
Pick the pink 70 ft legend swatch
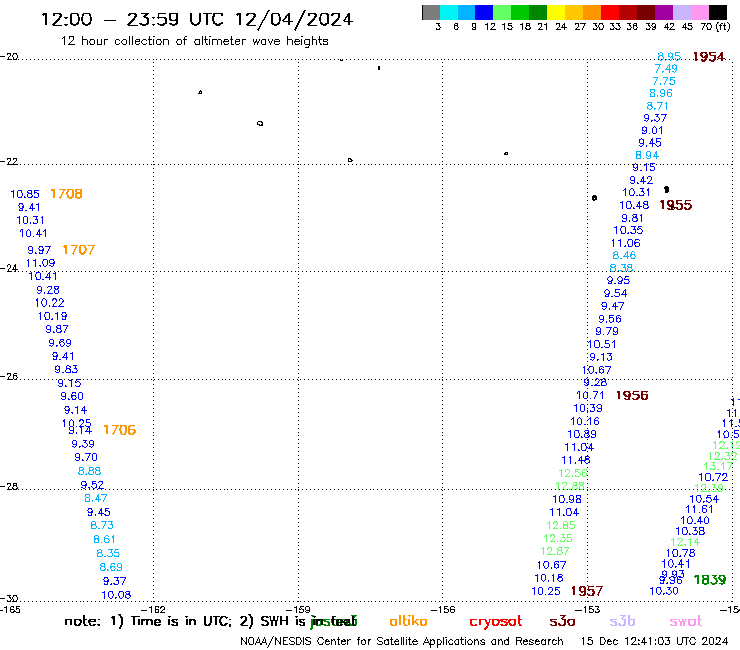pos(700,12)
